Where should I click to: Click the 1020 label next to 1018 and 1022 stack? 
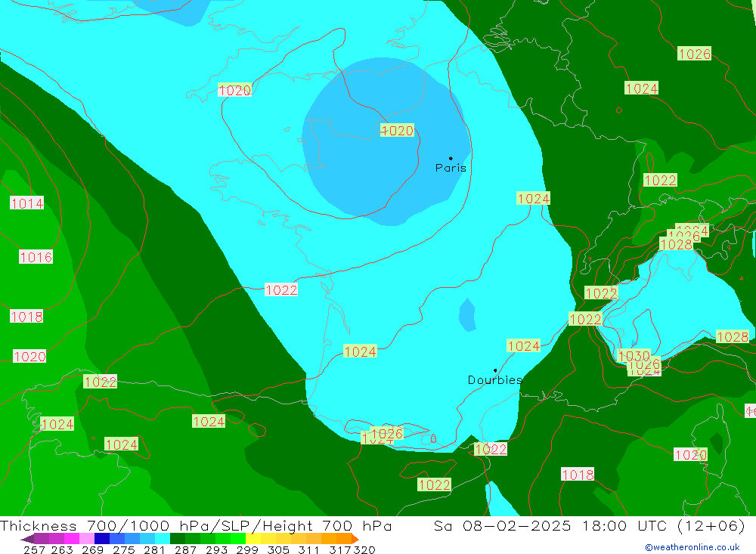click(x=29, y=356)
